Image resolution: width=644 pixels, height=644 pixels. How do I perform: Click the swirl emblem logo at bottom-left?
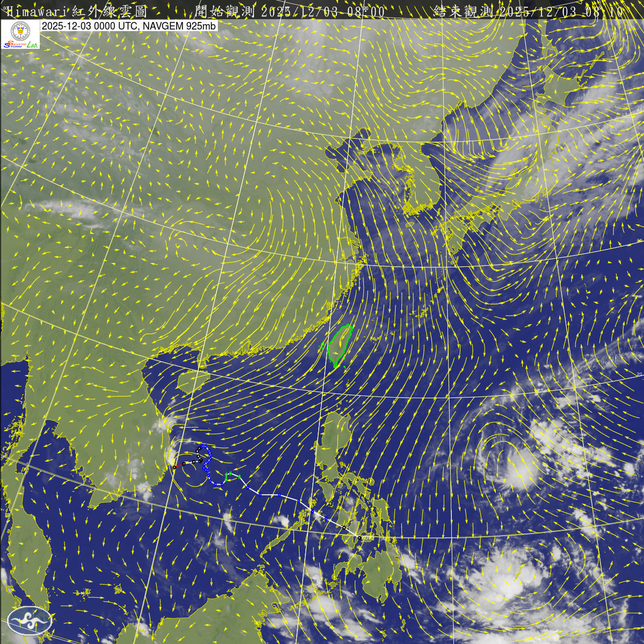pyautogui.click(x=29, y=623)
